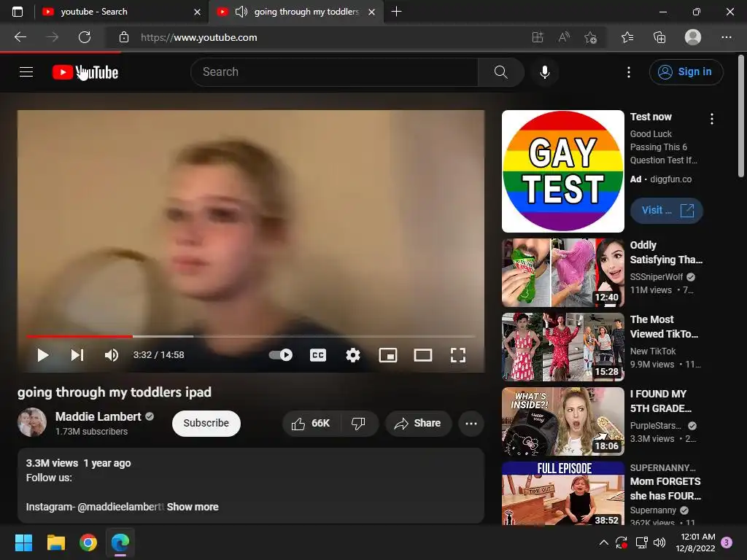The width and height of the screenshot is (747, 560).
Task: Like the video with 66K likes
Action: click(x=311, y=424)
